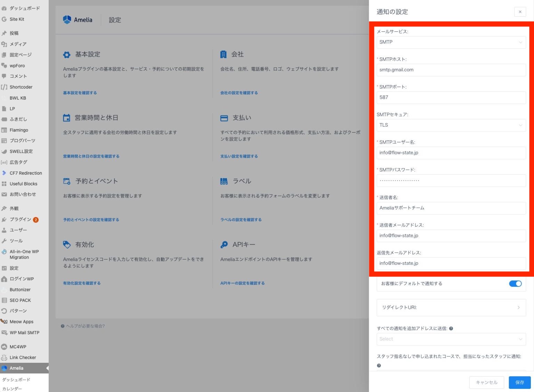Open WP Mail SMTP in sidebar menu
This screenshot has height=392, width=534.
tap(24, 333)
